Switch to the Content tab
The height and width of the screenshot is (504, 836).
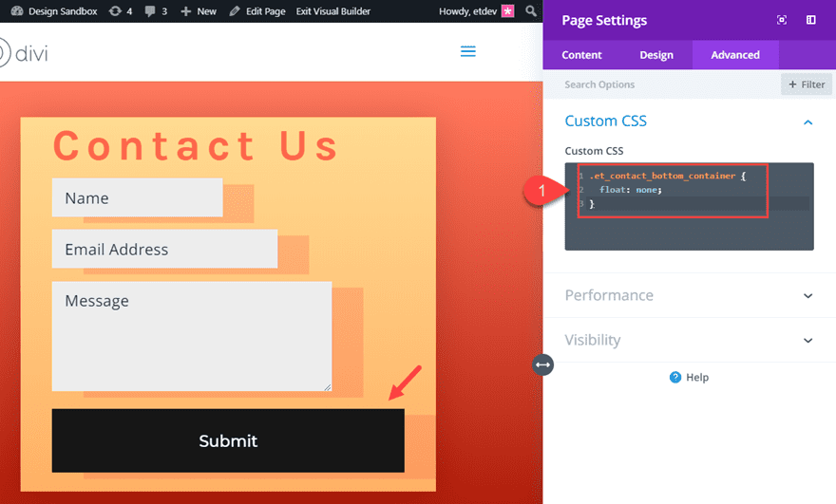point(581,55)
